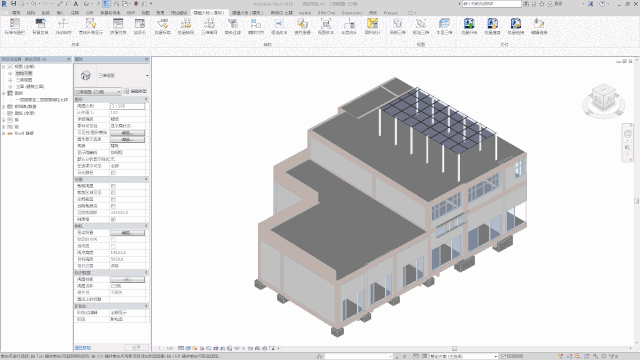Click the 应用 (apply) button in properties
The image size is (640, 360).
(136, 348)
